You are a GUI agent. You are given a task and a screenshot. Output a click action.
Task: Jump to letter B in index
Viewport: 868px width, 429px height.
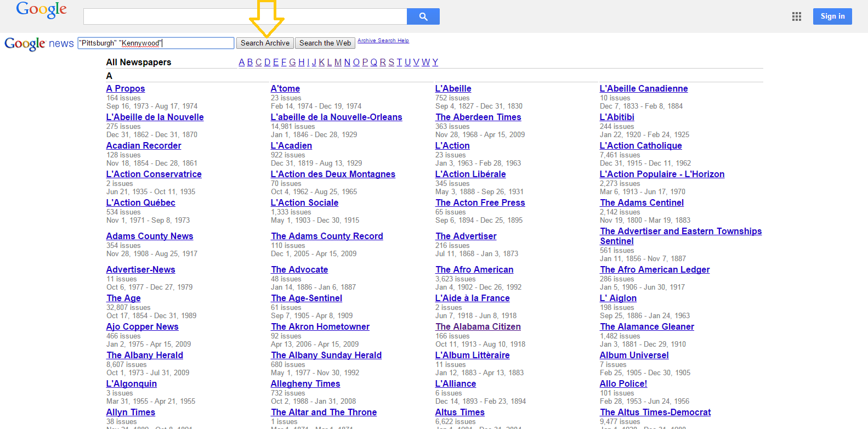point(250,63)
